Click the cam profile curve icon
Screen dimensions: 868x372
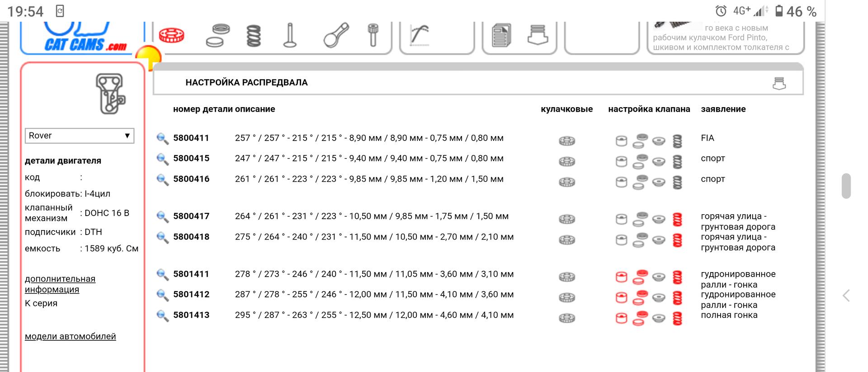[x=420, y=35]
